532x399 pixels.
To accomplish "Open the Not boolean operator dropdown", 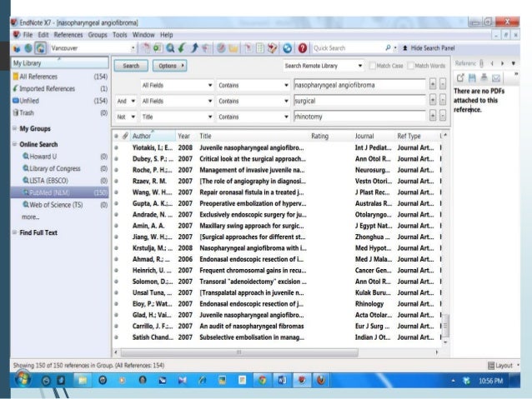I will click(126, 117).
